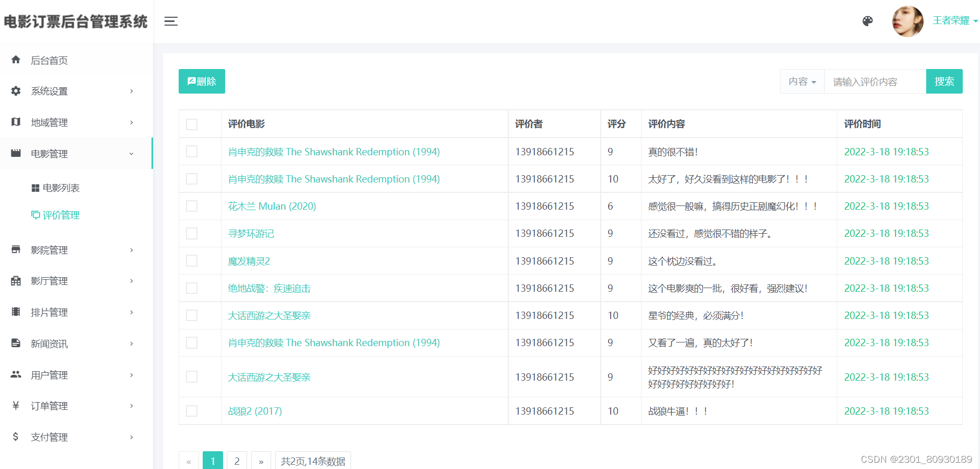The width and height of the screenshot is (980, 469).
Task: Expand the 系统设置 menu chevron
Action: pyautogui.click(x=132, y=91)
